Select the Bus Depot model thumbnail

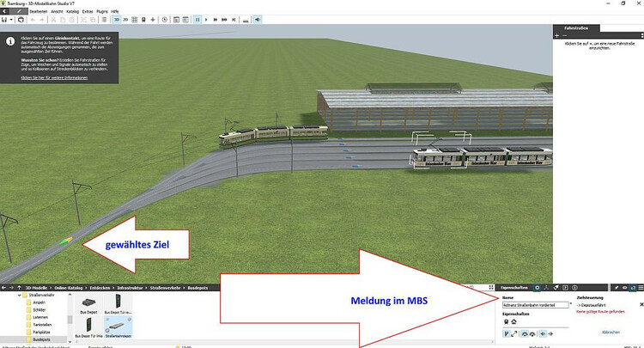pyautogui.click(x=88, y=304)
